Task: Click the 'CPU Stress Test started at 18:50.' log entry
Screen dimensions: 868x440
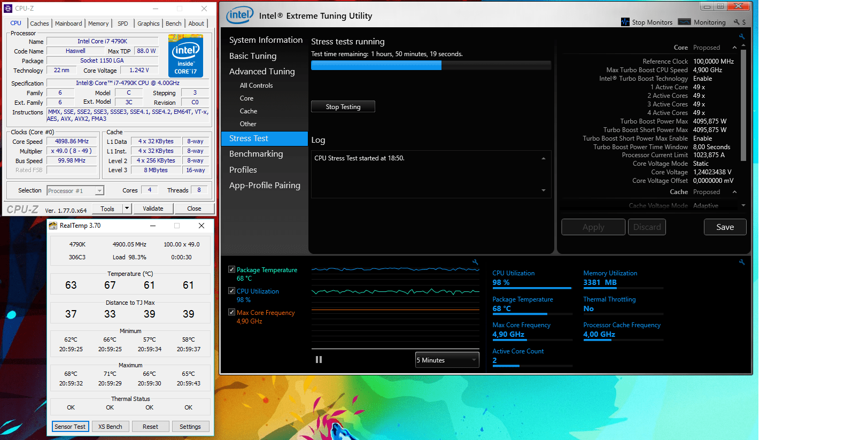Action: [359, 158]
